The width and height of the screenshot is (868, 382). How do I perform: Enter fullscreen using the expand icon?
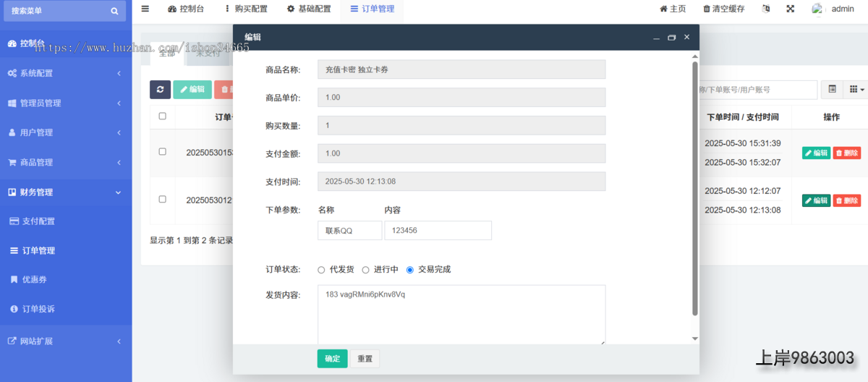pyautogui.click(x=790, y=9)
